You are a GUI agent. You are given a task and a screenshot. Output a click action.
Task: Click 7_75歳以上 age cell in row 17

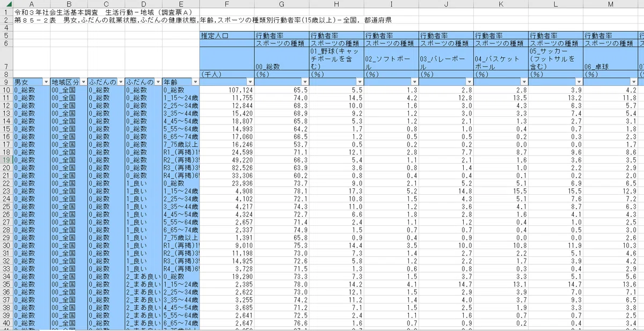[181, 145]
